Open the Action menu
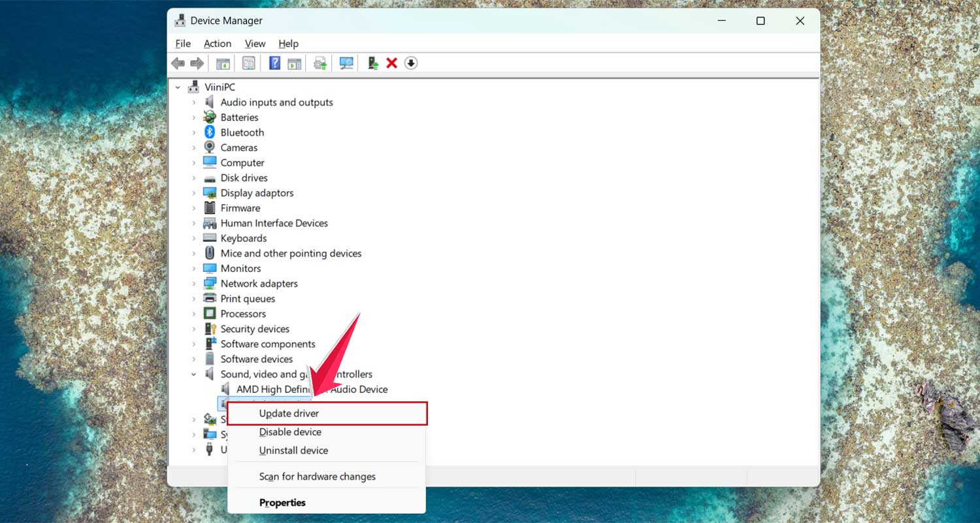Screen dimensions: 980x523 click(x=217, y=43)
